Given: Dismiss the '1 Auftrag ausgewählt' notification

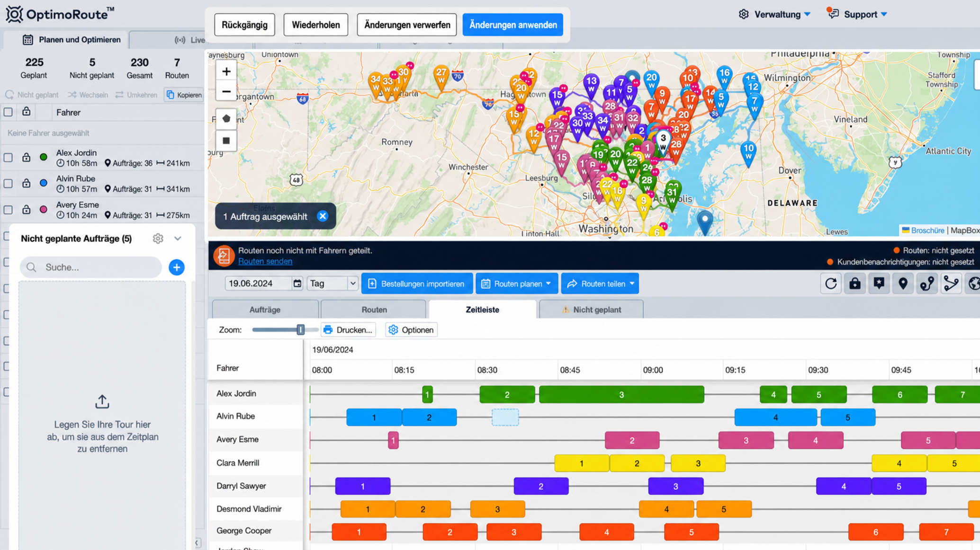Looking at the screenshot, I should coord(323,216).
